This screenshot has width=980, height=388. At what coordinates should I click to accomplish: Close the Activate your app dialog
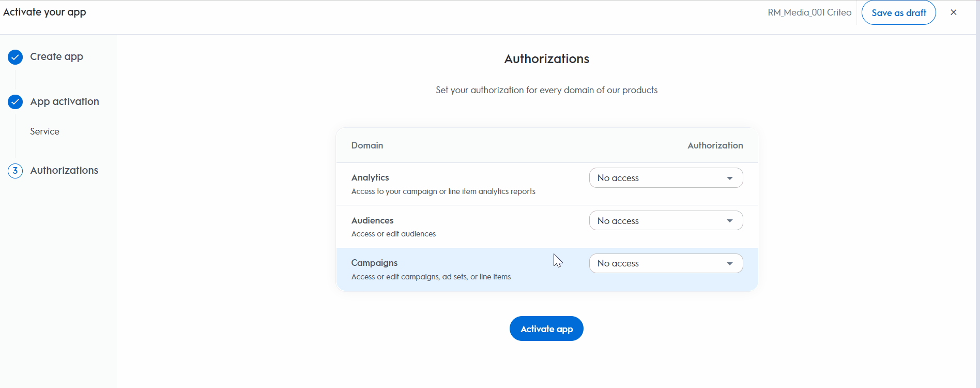tap(954, 12)
